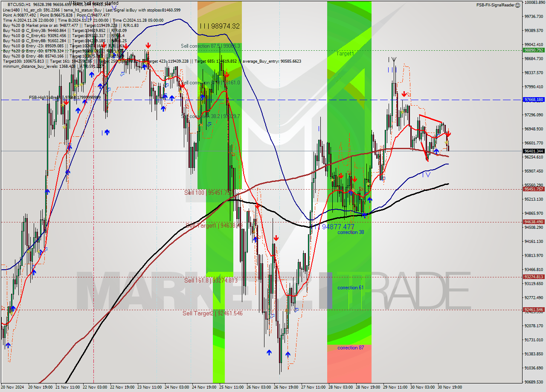Click the '| | | 98974.32' wave label

220,26
